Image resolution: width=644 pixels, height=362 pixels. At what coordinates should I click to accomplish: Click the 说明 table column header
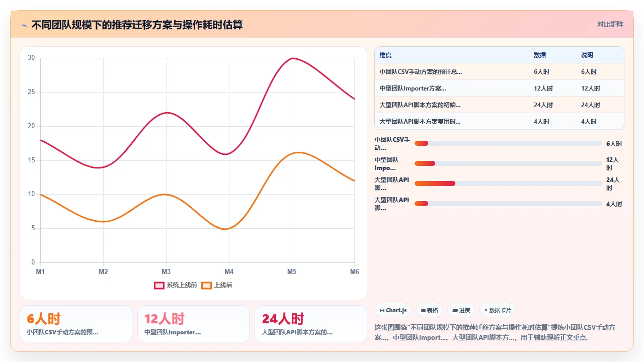pyautogui.click(x=587, y=55)
